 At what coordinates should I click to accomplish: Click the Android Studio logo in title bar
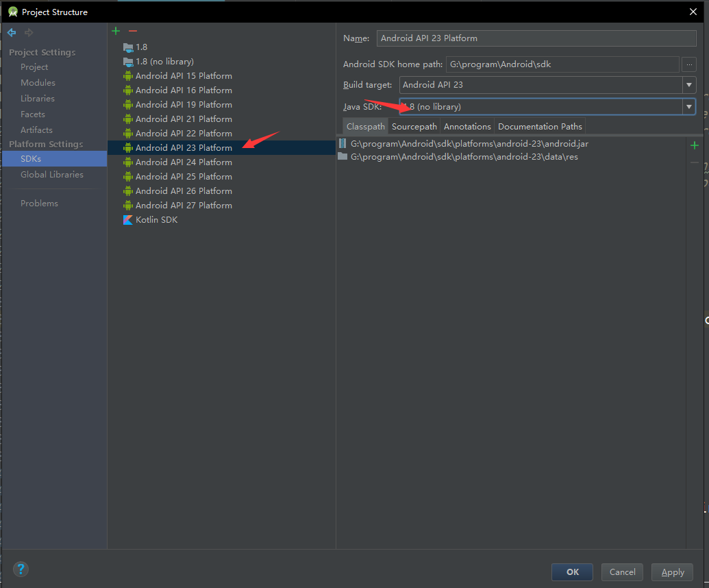coord(12,12)
